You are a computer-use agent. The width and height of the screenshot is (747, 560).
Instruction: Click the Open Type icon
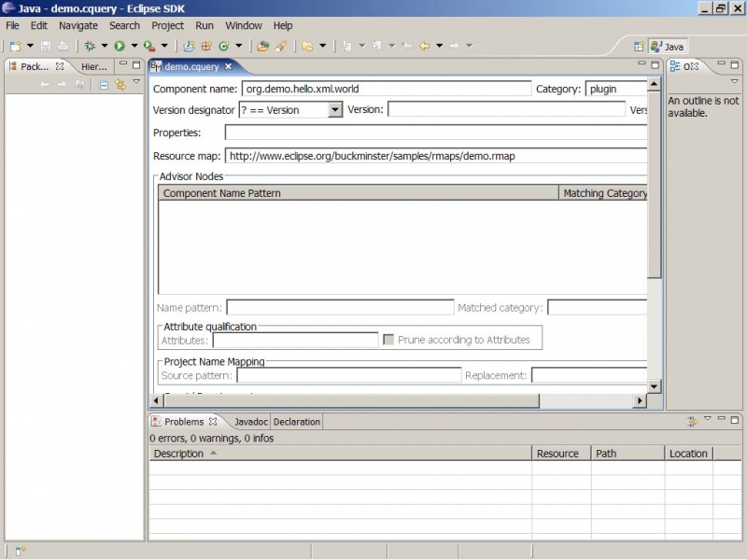[263, 46]
